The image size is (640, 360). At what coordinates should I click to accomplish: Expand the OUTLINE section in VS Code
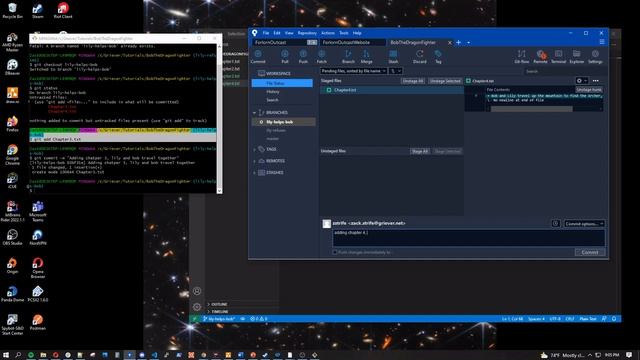click(219, 304)
